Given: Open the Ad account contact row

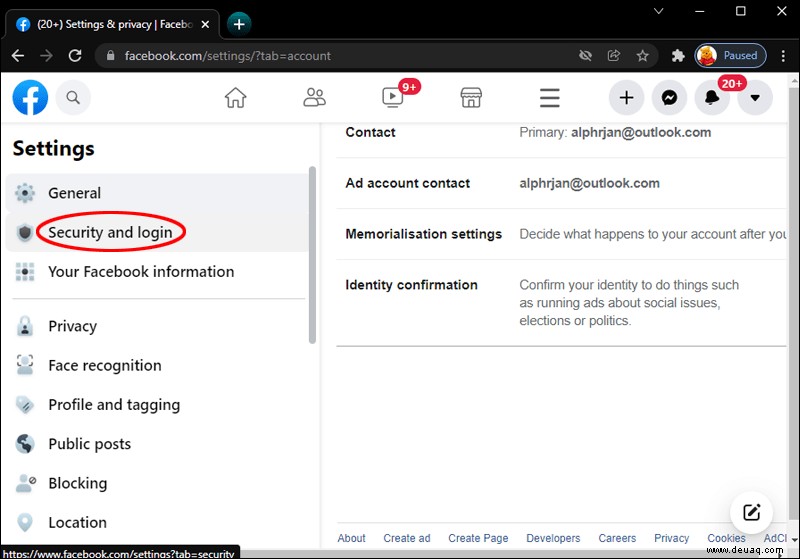Looking at the screenshot, I should 561,183.
